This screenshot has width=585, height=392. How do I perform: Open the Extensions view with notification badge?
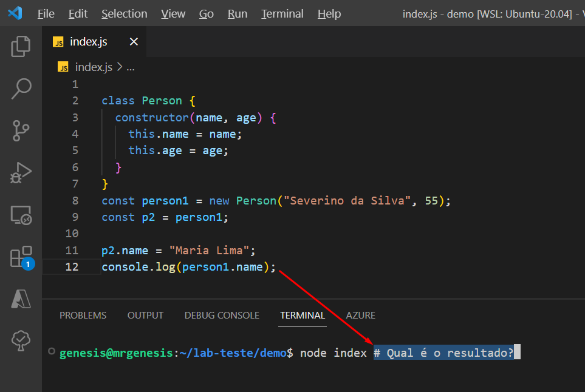[x=21, y=257]
